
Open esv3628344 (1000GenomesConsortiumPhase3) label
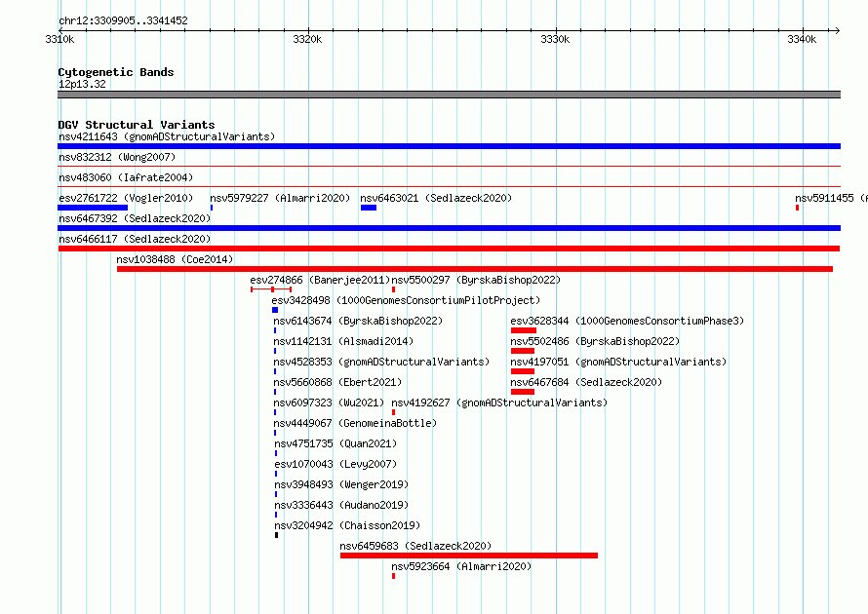pos(627,321)
